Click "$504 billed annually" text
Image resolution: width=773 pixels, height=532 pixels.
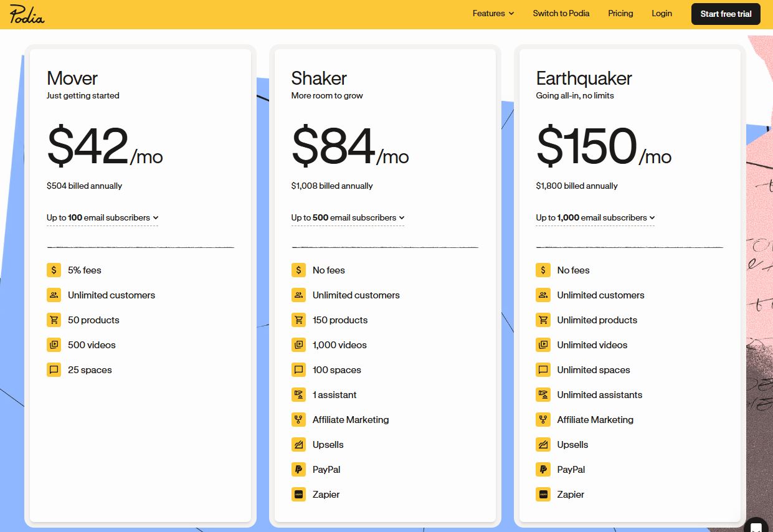coord(84,186)
